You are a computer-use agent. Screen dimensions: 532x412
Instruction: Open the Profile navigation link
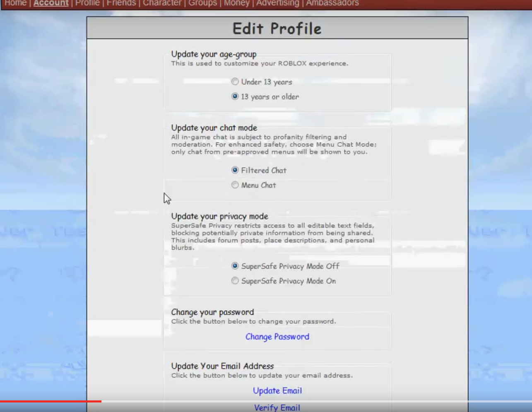[87, 3]
